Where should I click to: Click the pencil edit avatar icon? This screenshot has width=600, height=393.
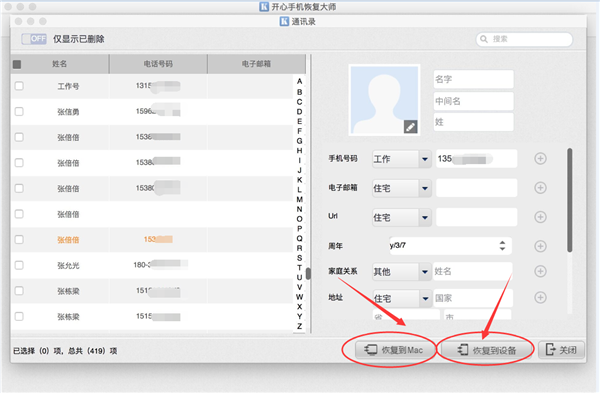click(410, 127)
